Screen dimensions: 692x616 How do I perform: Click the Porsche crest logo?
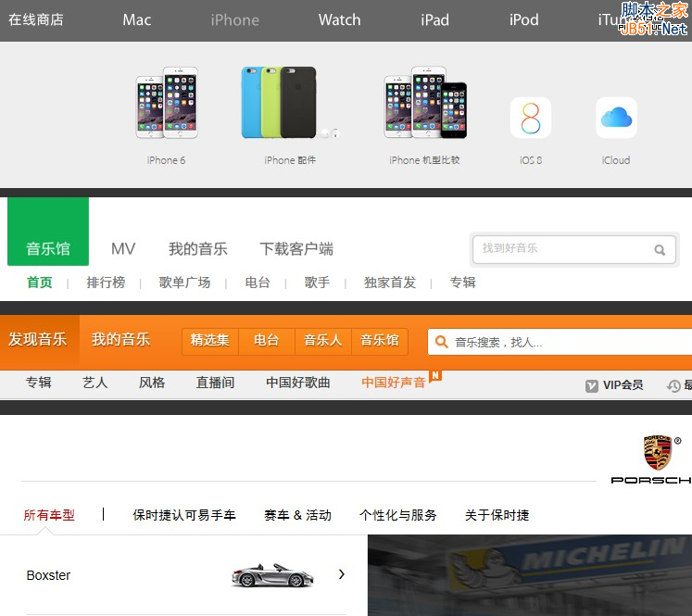[657, 452]
